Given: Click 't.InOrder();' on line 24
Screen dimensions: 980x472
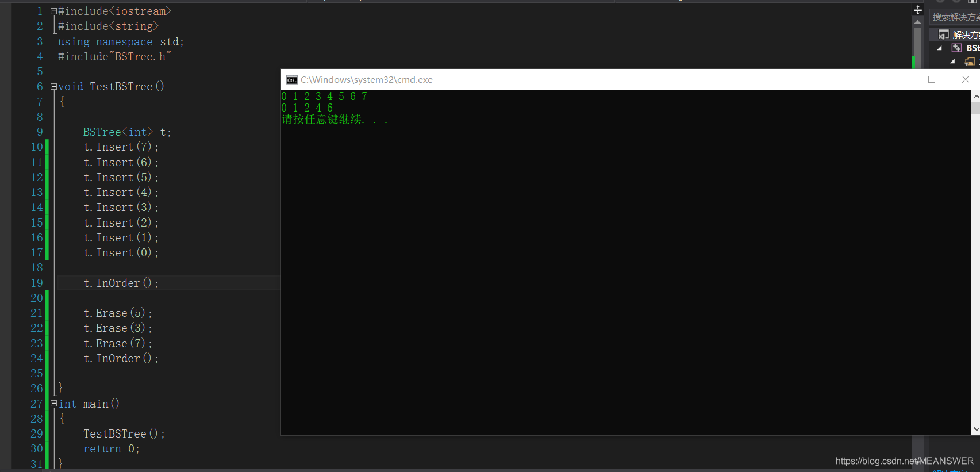Looking at the screenshot, I should [x=121, y=359].
